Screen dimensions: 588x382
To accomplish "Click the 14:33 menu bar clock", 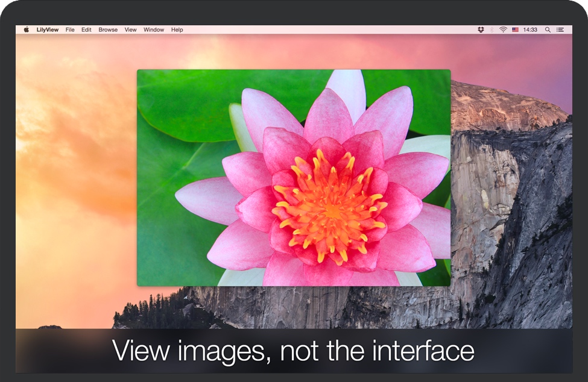I will 530,30.
